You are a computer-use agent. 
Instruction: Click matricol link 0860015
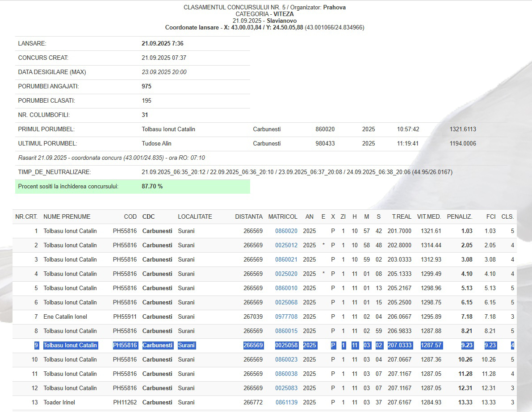[x=286, y=331]
